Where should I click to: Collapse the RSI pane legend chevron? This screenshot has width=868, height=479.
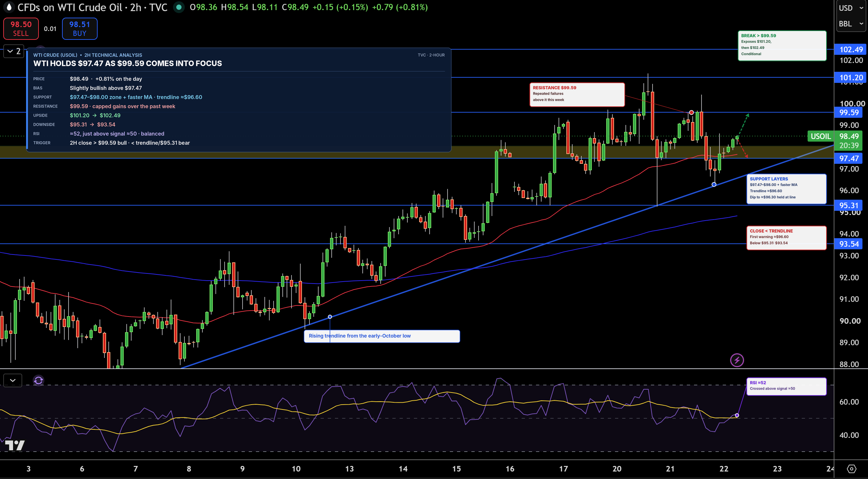[x=13, y=380]
